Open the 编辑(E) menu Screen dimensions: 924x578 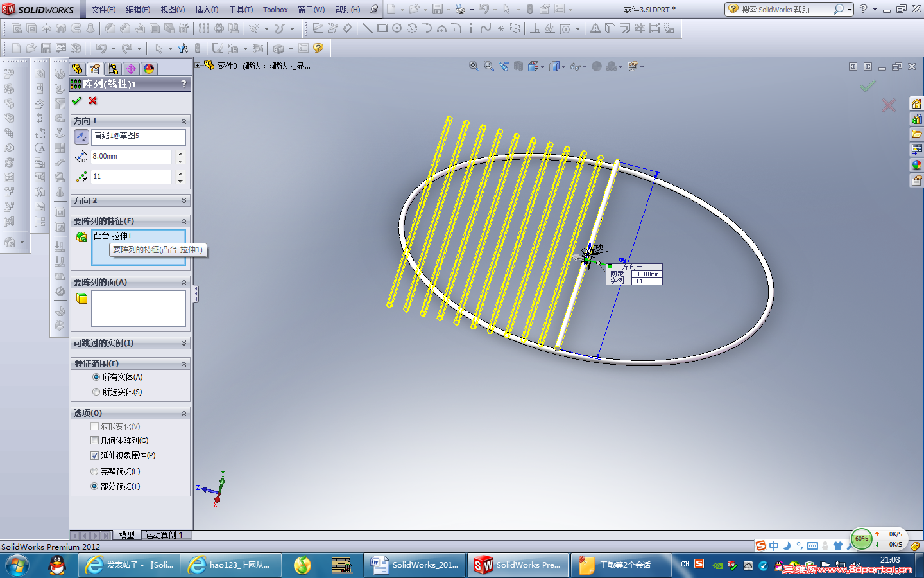(138, 10)
